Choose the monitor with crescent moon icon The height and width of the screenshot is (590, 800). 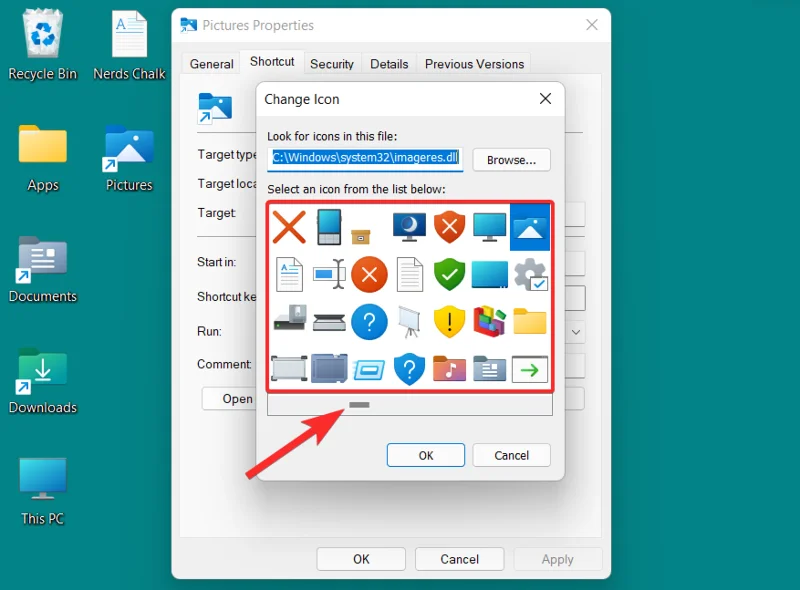(x=409, y=227)
